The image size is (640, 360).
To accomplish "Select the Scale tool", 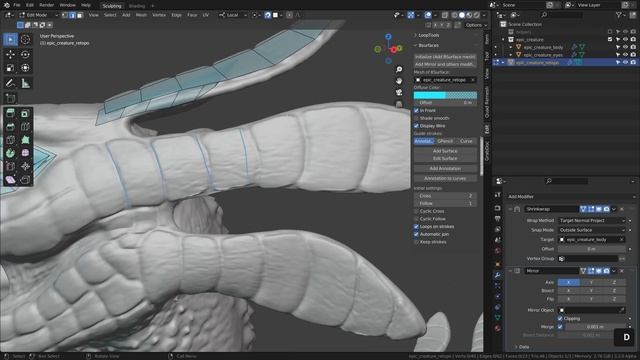I will 11,68.
